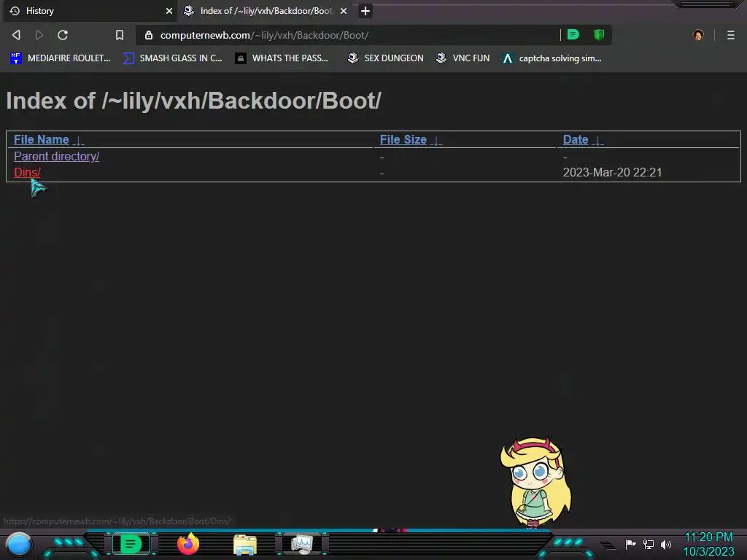Close the History tab
This screenshot has height=560, width=747.
[x=169, y=11]
